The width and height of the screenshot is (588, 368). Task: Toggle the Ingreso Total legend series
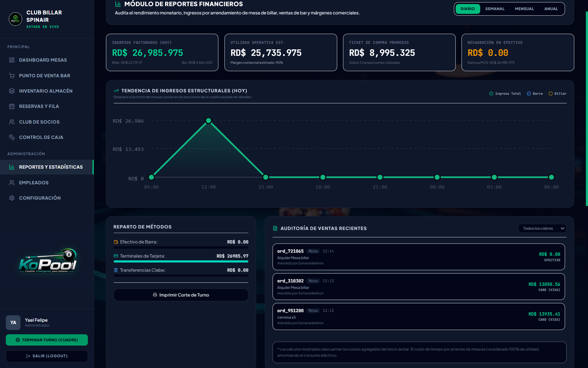click(x=505, y=94)
